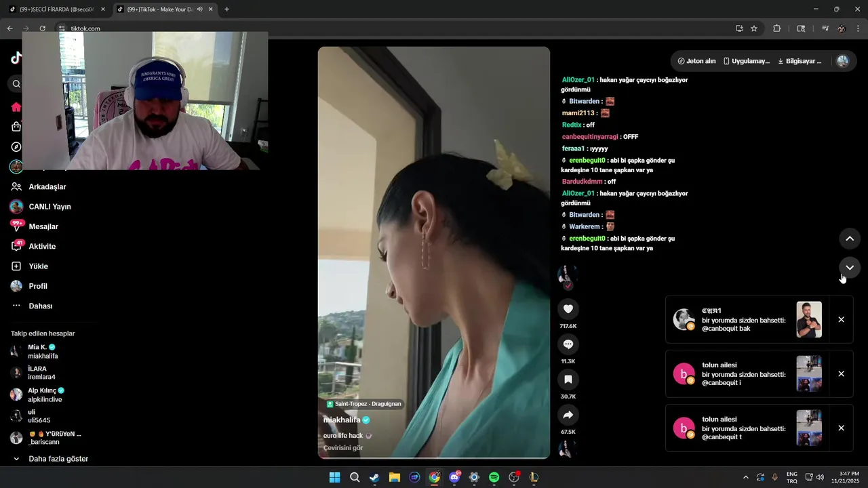This screenshot has width=868, height=488.
Task: Click Bardudkdmm username in chat
Action: pyautogui.click(x=582, y=182)
